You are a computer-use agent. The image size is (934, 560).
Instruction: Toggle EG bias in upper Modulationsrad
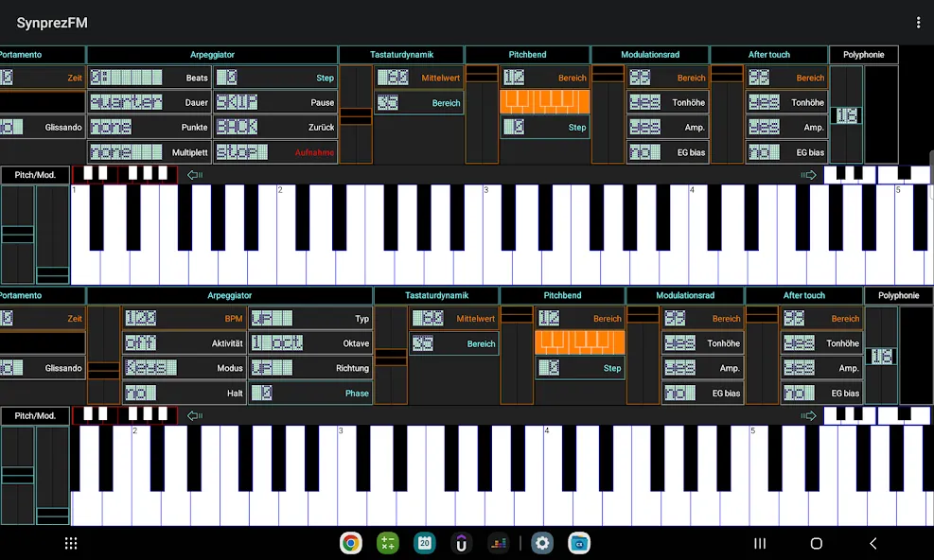(x=668, y=152)
